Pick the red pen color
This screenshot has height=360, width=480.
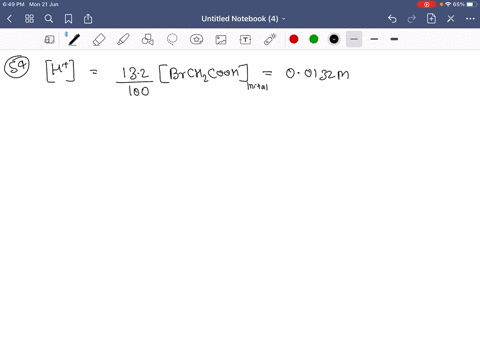coord(294,39)
